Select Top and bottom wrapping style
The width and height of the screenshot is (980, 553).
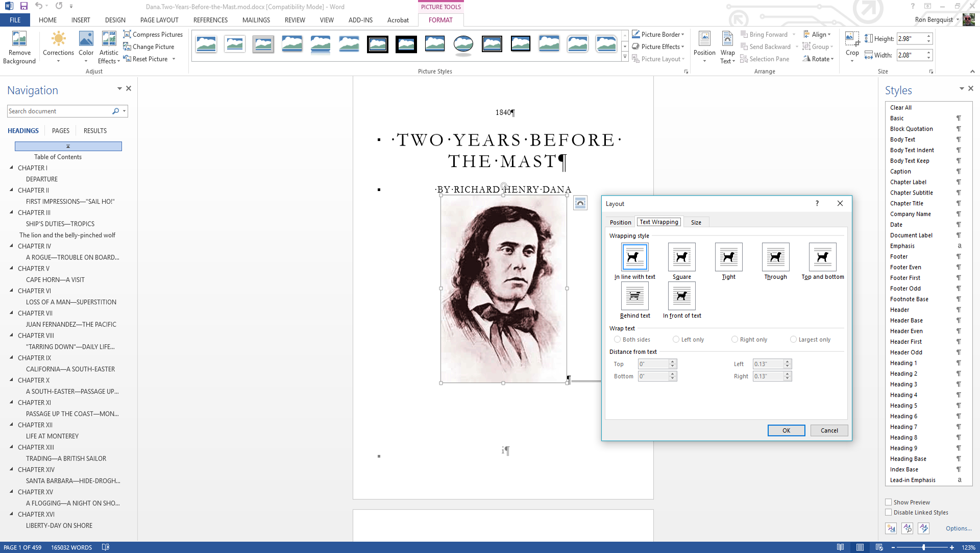coord(822,257)
